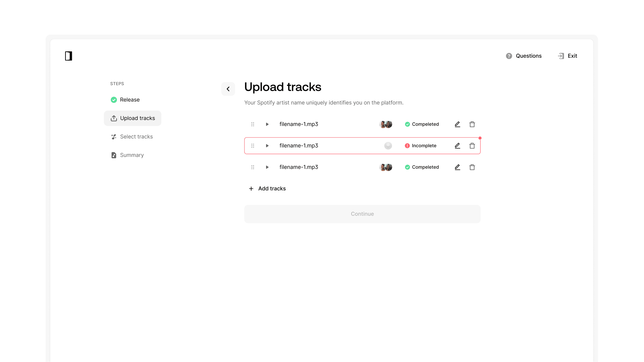Click artist avatars on the first track
The height and width of the screenshot is (362, 644).
click(385, 124)
